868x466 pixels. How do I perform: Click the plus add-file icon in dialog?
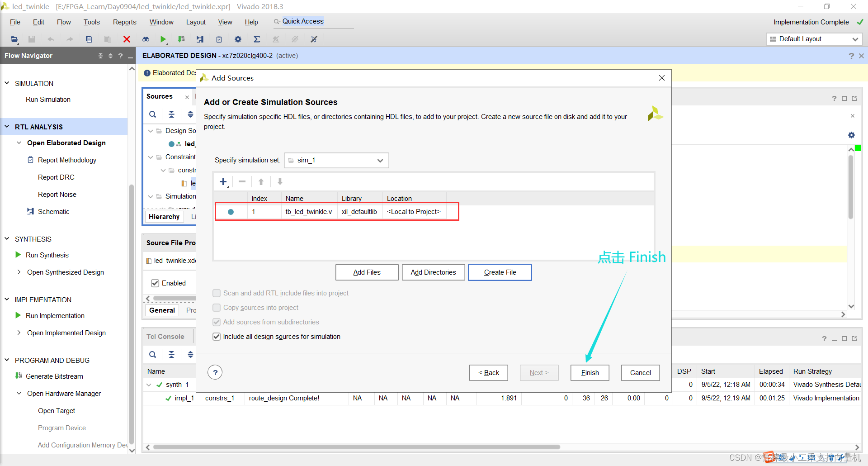(223, 182)
